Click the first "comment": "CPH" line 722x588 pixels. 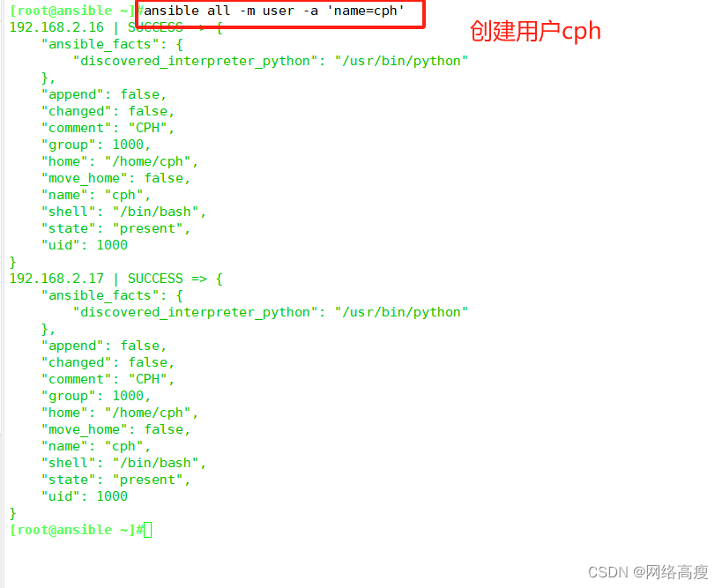click(108, 128)
